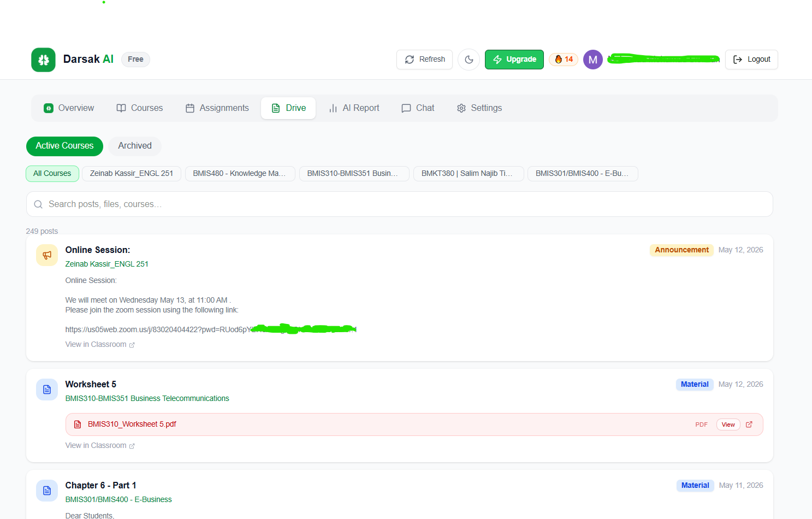Viewport: 812px width, 519px height.
Task: Open Zeinab Kassir_ENGL 251 link in announcement post
Action: 107,264
